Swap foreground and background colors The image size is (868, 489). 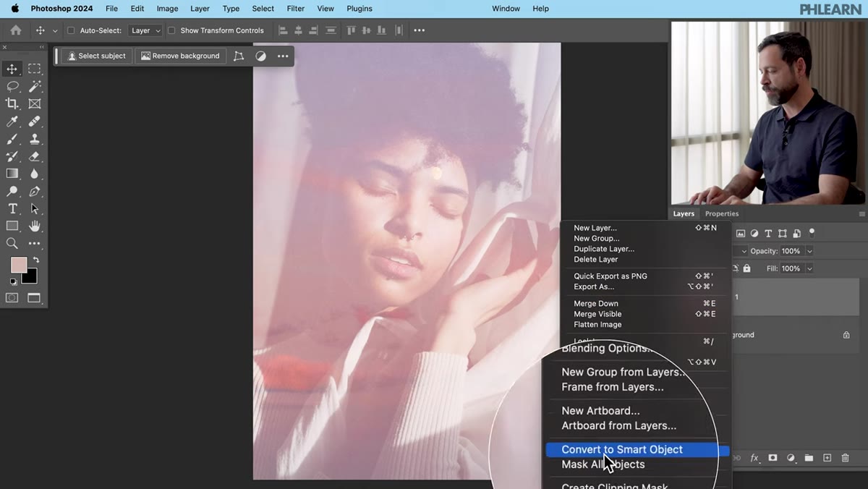(x=35, y=260)
